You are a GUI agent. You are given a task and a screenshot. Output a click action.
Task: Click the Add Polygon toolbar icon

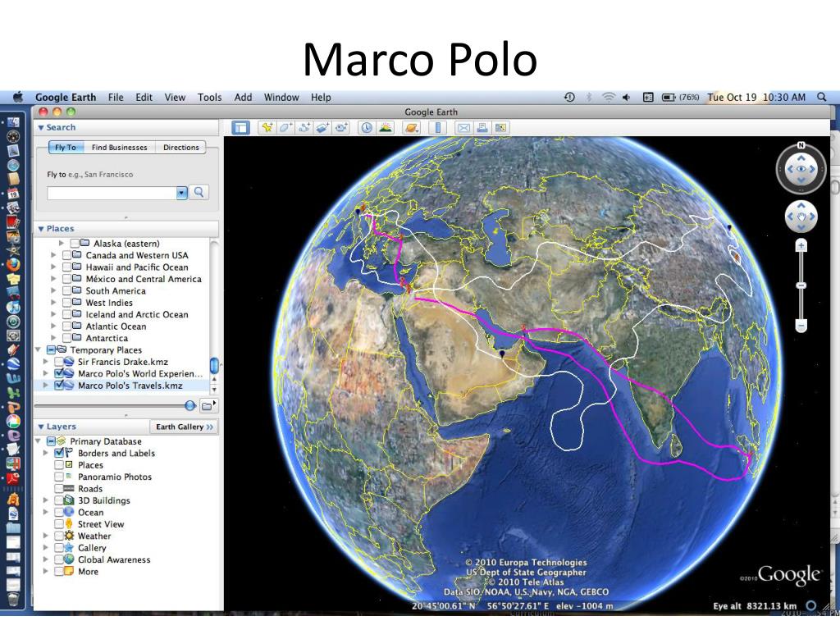tap(285, 127)
